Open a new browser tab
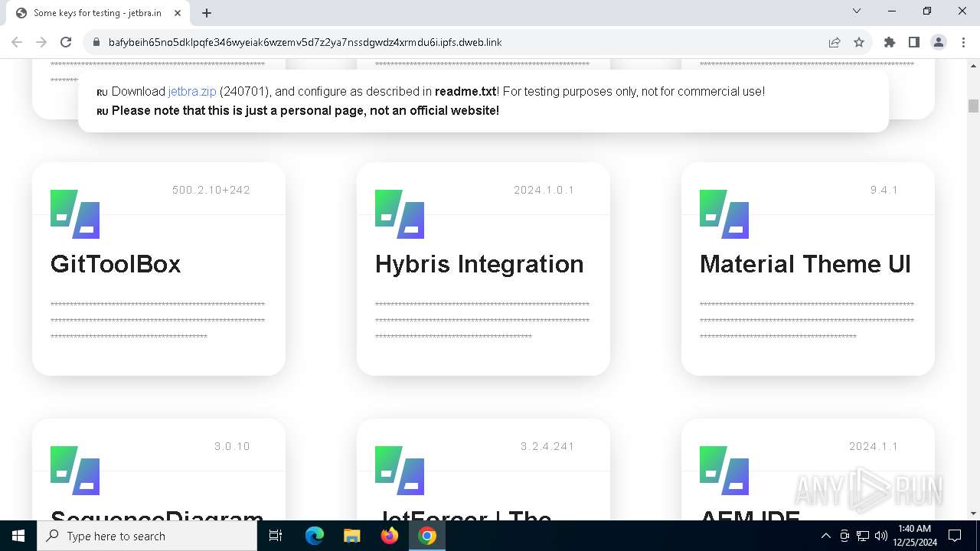This screenshot has width=980, height=551. (207, 13)
